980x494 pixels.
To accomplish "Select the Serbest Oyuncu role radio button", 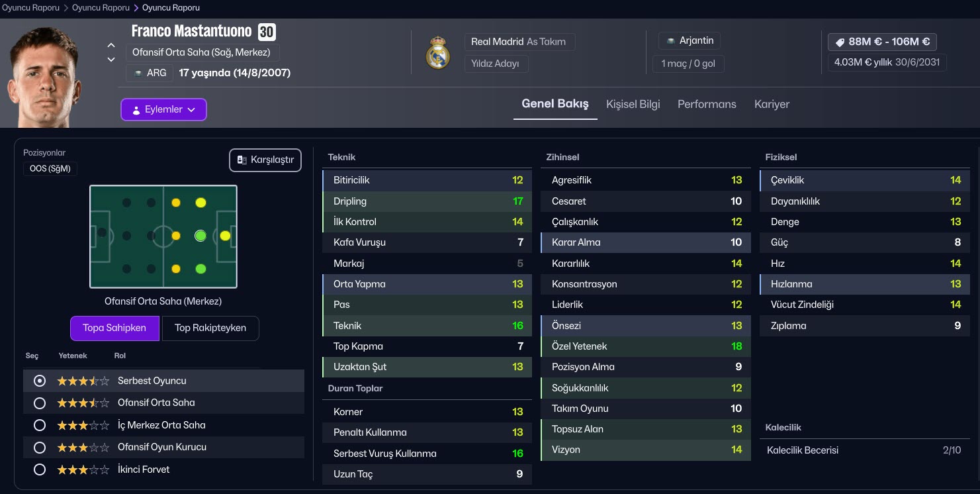I will (x=40, y=381).
